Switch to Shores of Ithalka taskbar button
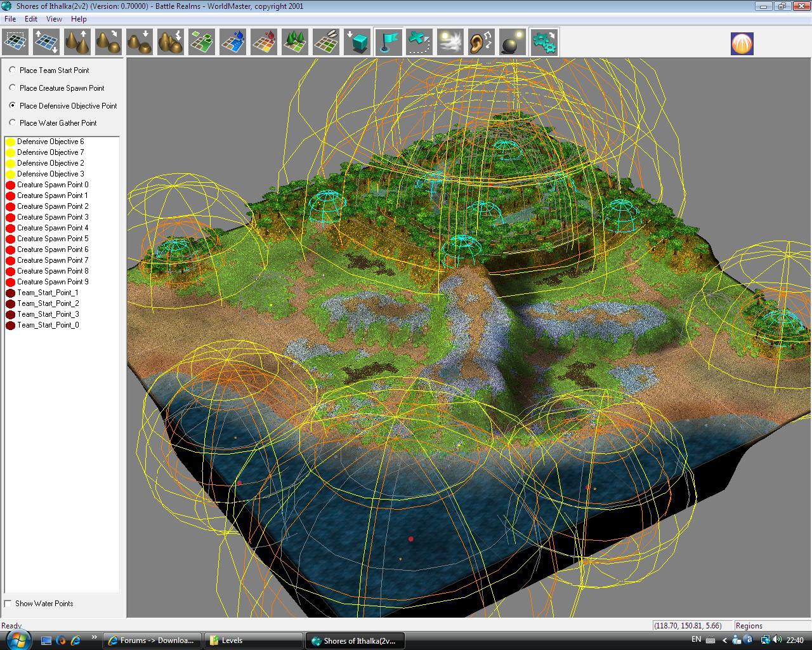This screenshot has width=812, height=650. click(x=355, y=640)
